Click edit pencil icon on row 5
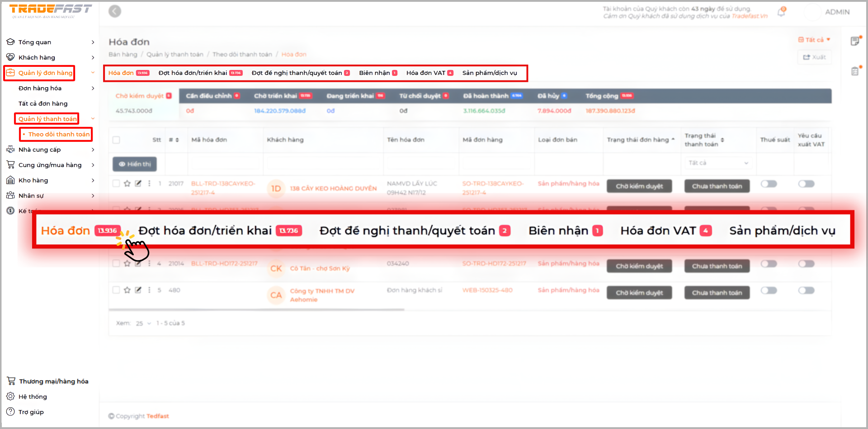The image size is (868, 429). [x=138, y=290]
